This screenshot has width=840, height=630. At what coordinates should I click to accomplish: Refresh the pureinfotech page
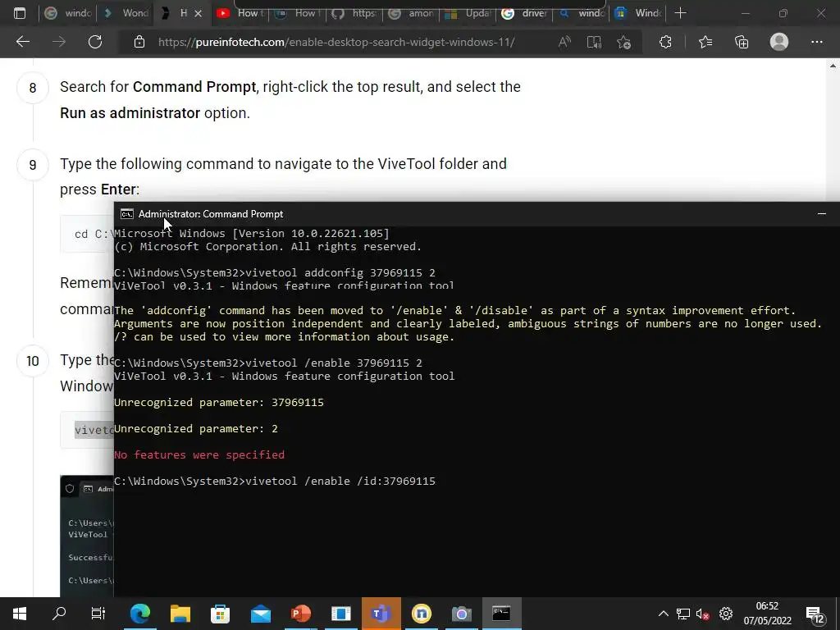(95, 42)
